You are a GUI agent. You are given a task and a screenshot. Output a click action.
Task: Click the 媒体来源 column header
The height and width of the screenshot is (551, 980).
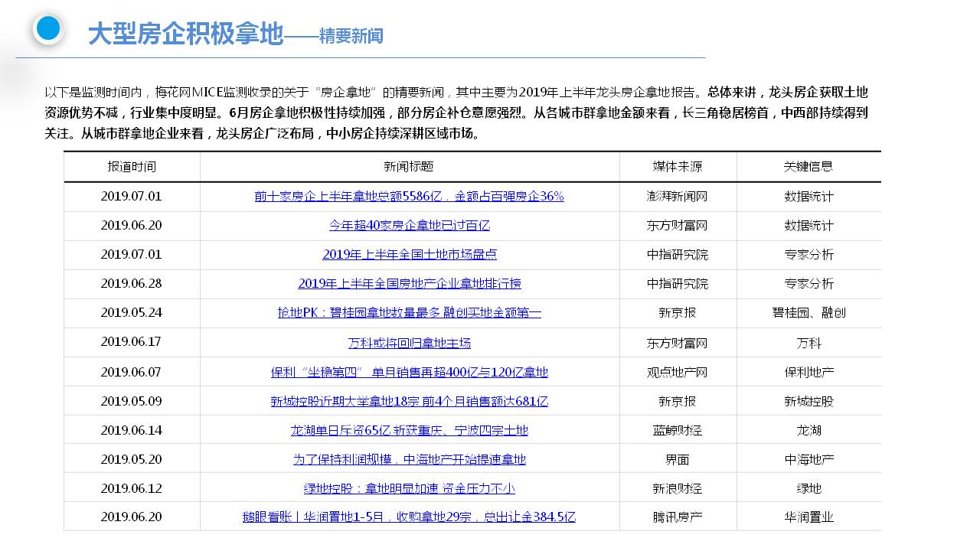(x=678, y=167)
